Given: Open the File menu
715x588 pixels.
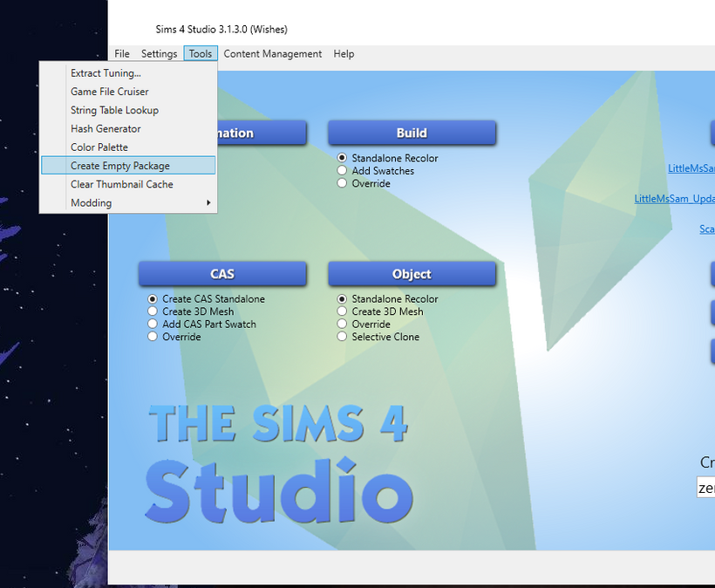Looking at the screenshot, I should click(x=122, y=54).
